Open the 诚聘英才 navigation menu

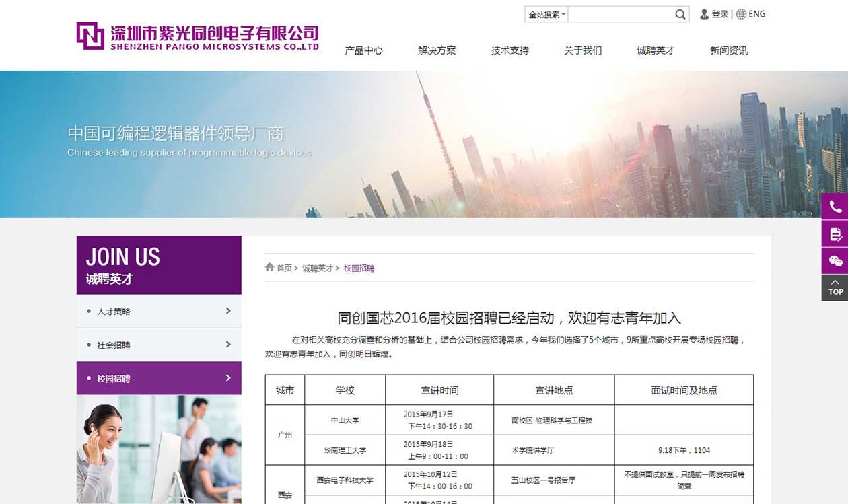656,50
